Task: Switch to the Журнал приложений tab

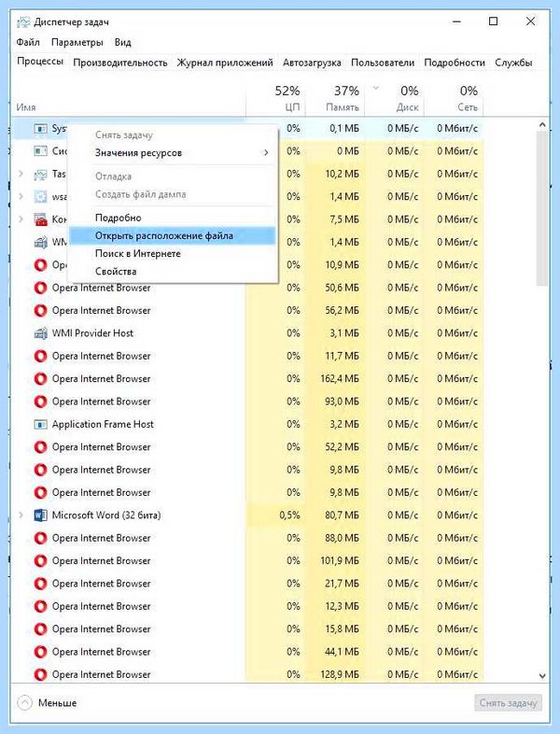Action: 225,63
